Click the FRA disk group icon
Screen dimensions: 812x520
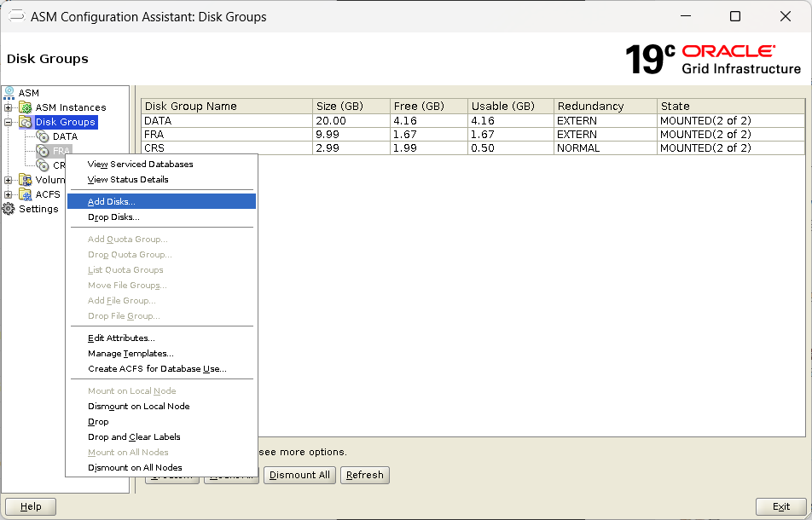tap(43, 151)
